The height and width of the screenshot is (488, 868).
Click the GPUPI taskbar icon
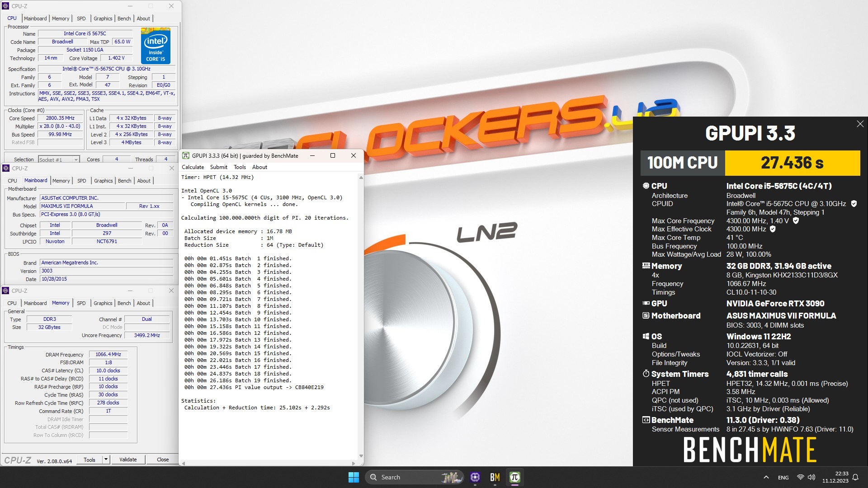coord(514,477)
